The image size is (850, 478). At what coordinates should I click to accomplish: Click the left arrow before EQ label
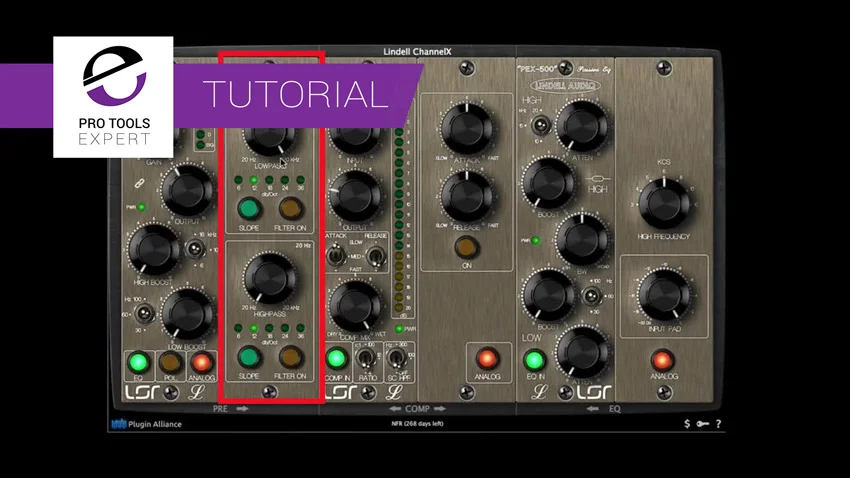point(593,409)
